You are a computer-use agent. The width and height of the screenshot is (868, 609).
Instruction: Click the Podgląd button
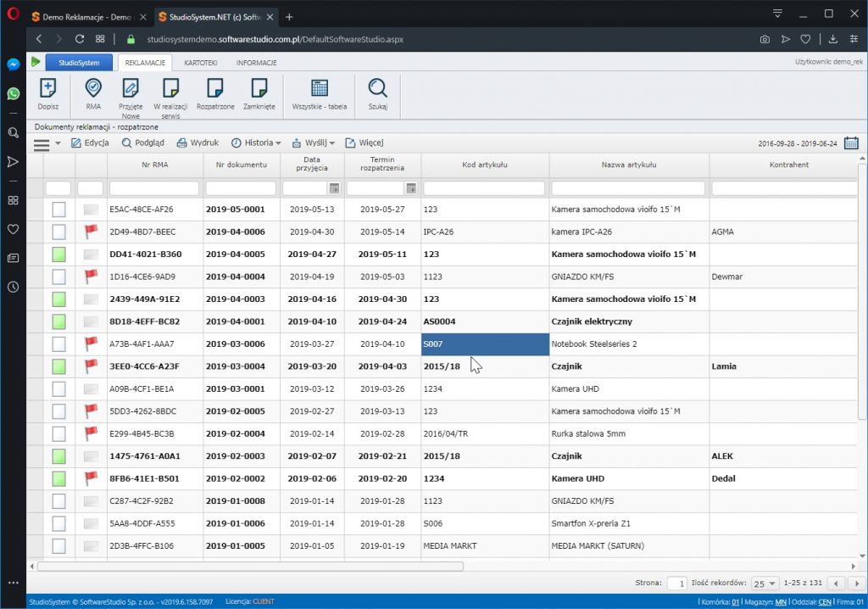point(142,143)
